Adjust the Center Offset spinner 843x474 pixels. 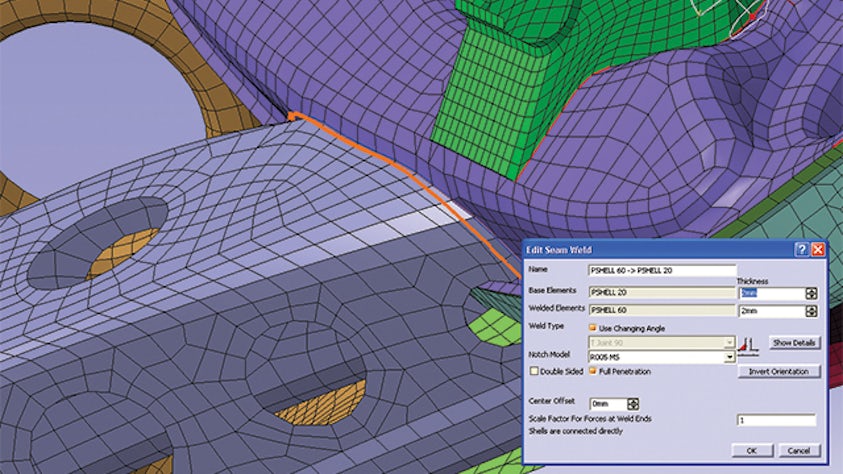tap(633, 404)
